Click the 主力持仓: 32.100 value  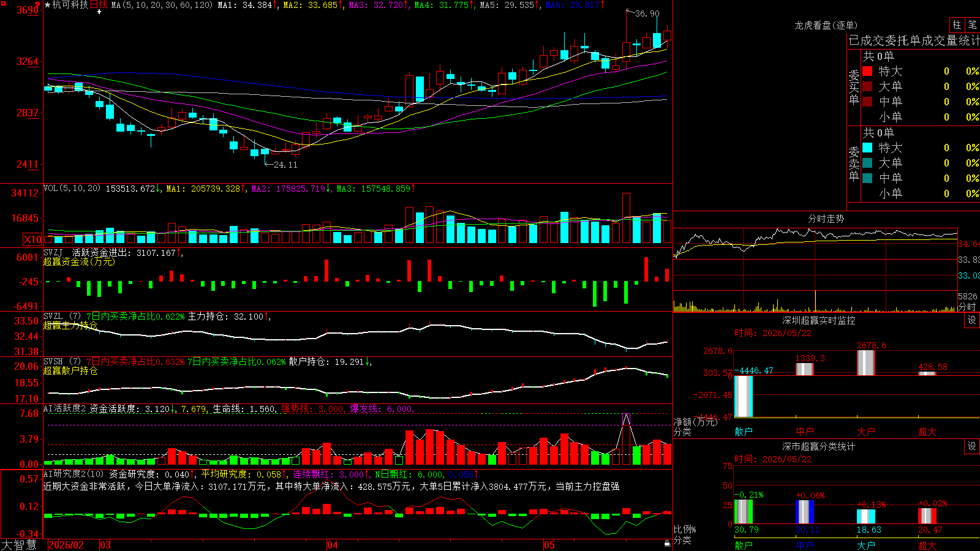tap(225, 317)
